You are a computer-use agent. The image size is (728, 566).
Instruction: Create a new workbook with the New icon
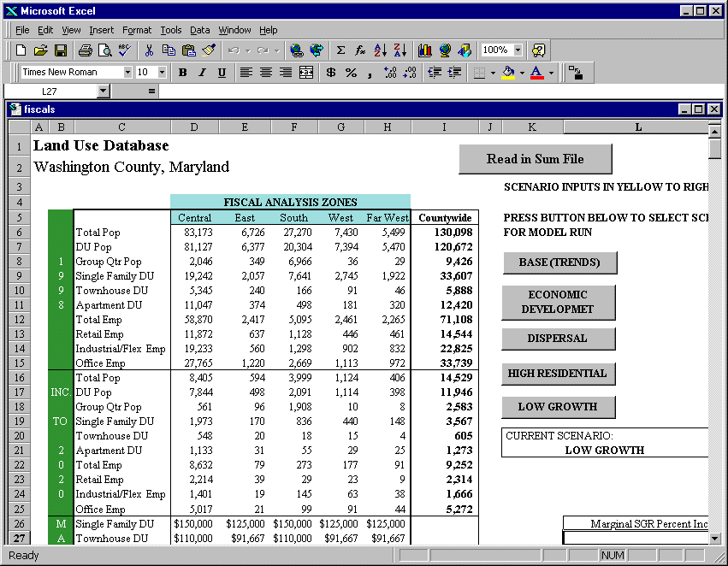coord(21,50)
